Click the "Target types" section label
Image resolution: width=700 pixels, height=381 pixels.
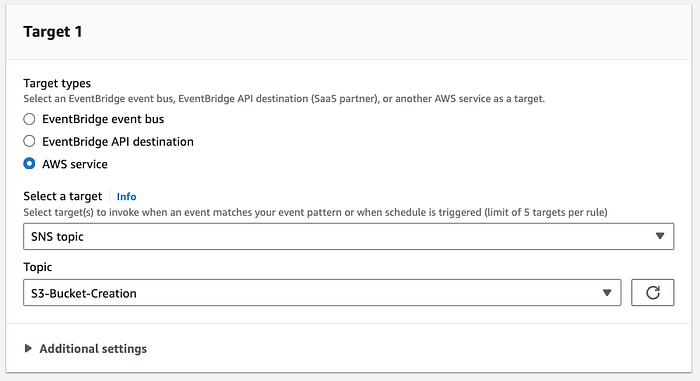click(57, 83)
